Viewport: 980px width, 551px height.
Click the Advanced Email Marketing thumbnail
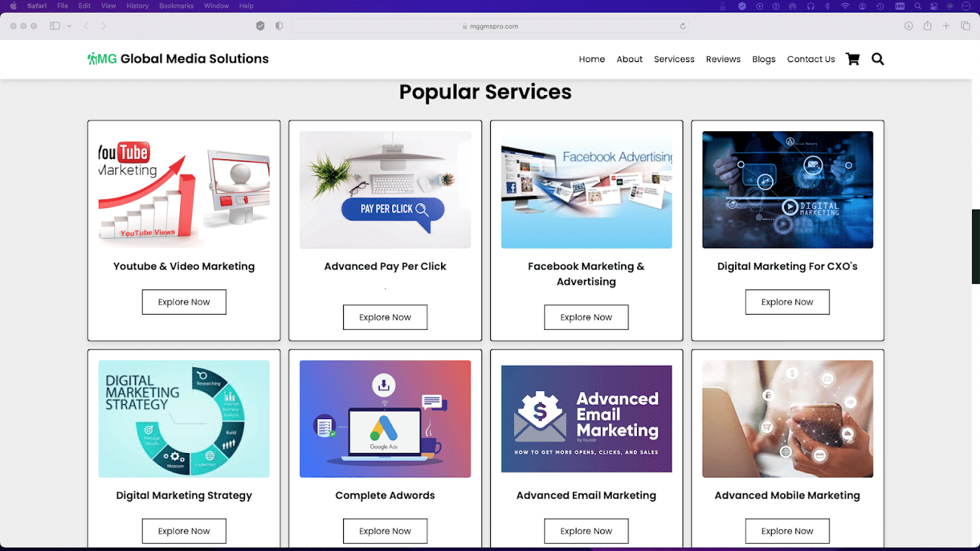[x=586, y=418]
